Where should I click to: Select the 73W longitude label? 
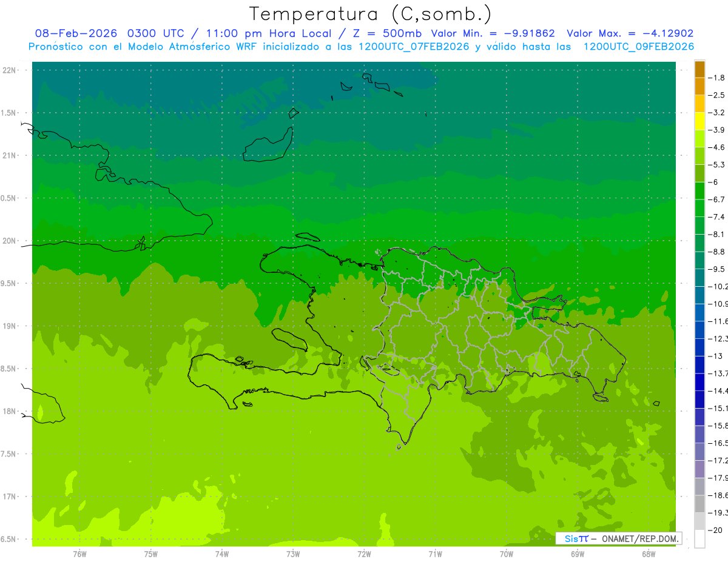[x=293, y=554]
